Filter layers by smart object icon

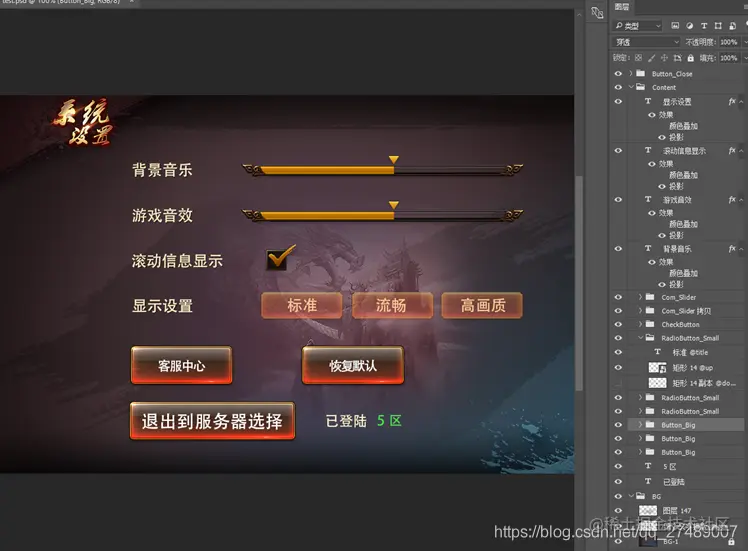732,26
